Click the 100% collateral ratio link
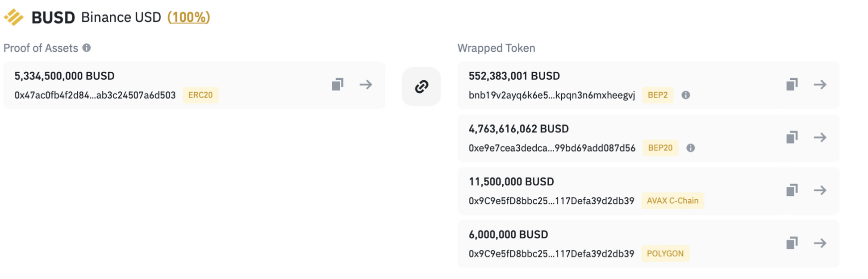This screenshot has height=279, width=868. click(x=189, y=17)
